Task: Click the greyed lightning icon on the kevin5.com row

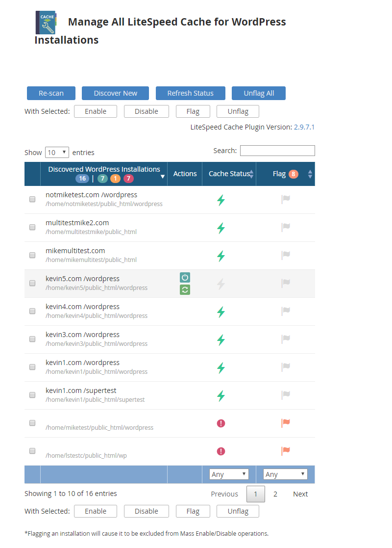Action: coord(220,283)
